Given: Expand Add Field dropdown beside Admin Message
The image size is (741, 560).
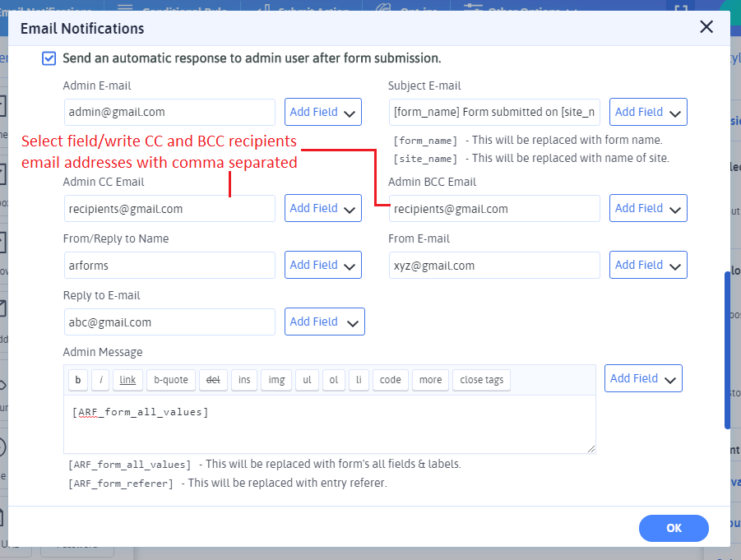Looking at the screenshot, I should coord(643,379).
